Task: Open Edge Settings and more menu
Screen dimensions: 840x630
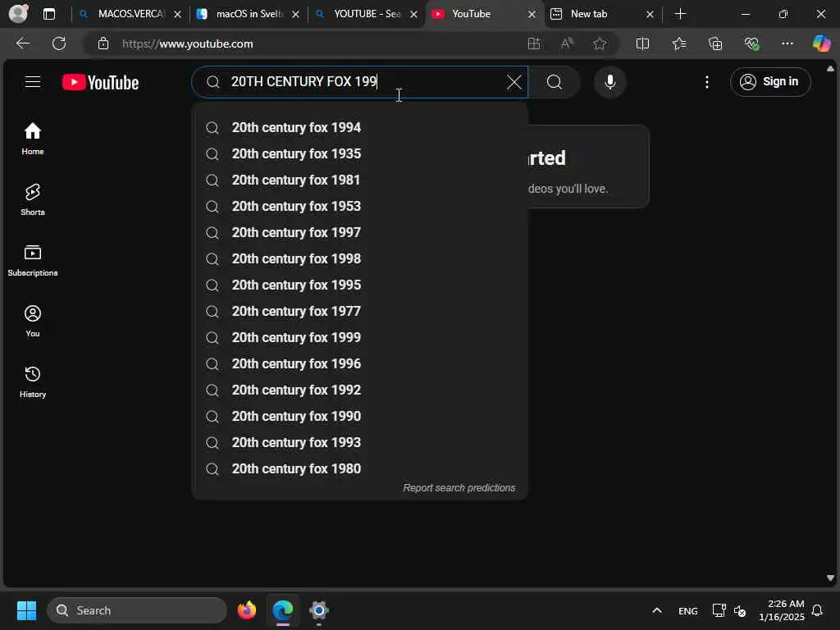Action: pos(787,43)
